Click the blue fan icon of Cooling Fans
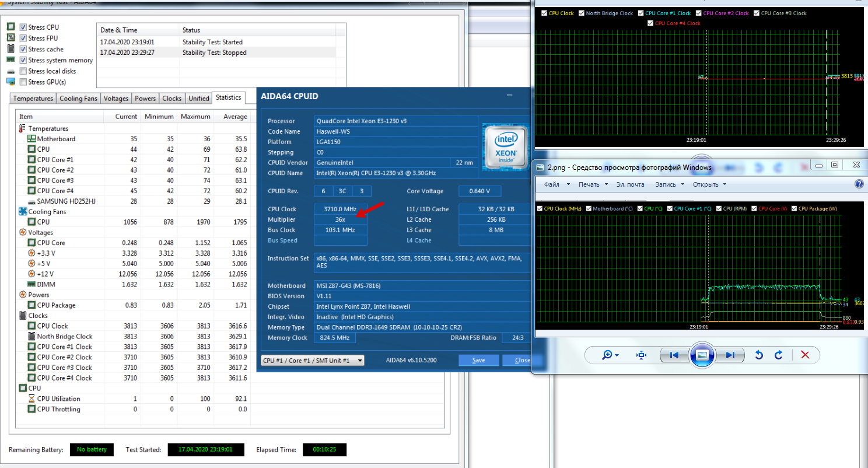The height and width of the screenshot is (468, 868). click(x=23, y=211)
